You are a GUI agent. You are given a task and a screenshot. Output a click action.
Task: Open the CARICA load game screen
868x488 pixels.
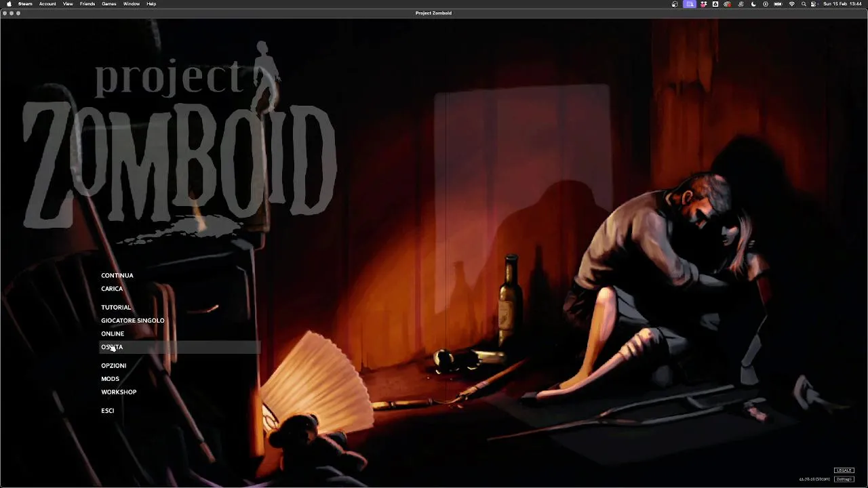click(x=112, y=289)
